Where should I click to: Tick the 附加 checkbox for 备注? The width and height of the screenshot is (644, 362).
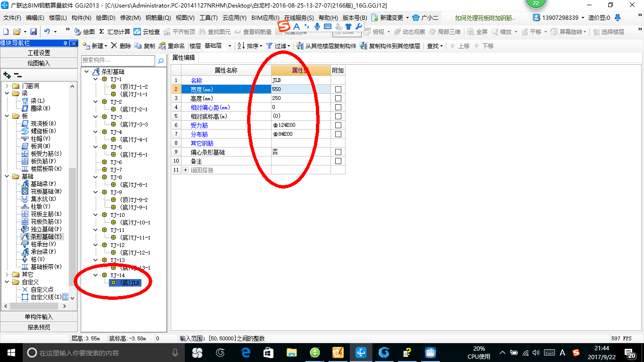click(x=338, y=161)
